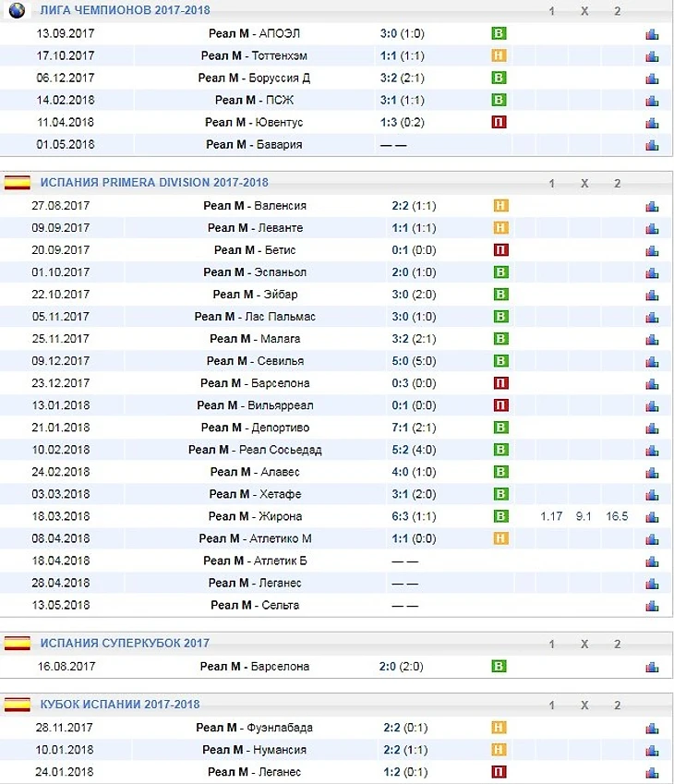Screen dimensions: 674x784
Task: Open stats icon for Реал Сосьедад match
Action: coord(652,450)
